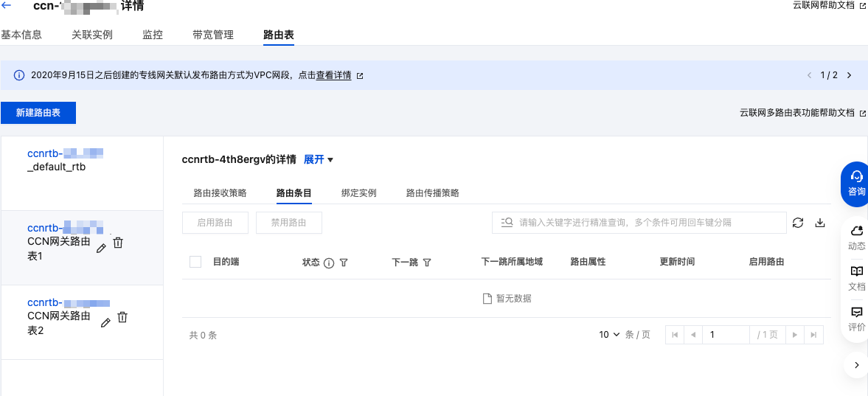This screenshot has height=396, width=868.
Task: Expand the side panel collapse chevron
Action: tap(856, 364)
